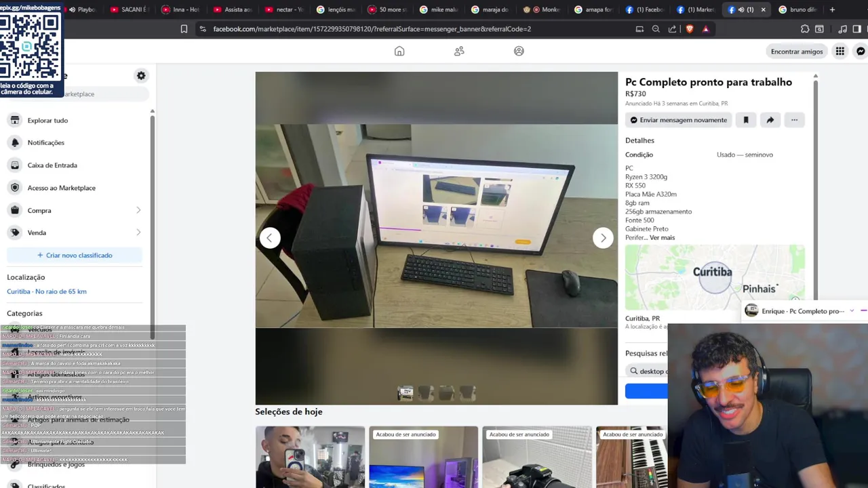Open Facebook Home icon in top navigation
Viewport: 868px width, 488px height.
pos(399,51)
